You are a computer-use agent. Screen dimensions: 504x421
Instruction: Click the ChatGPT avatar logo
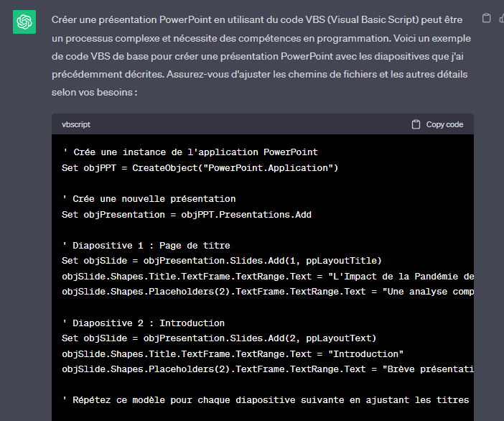point(24,22)
